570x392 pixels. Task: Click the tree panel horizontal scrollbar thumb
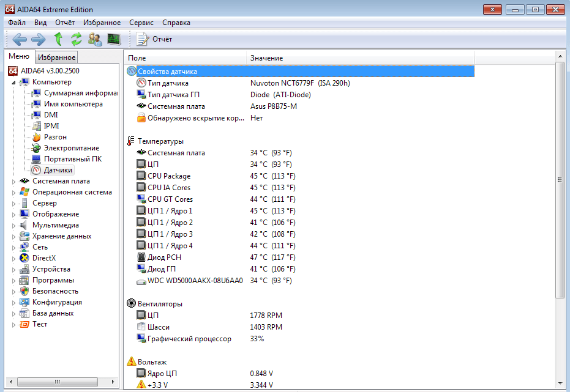tap(58, 382)
